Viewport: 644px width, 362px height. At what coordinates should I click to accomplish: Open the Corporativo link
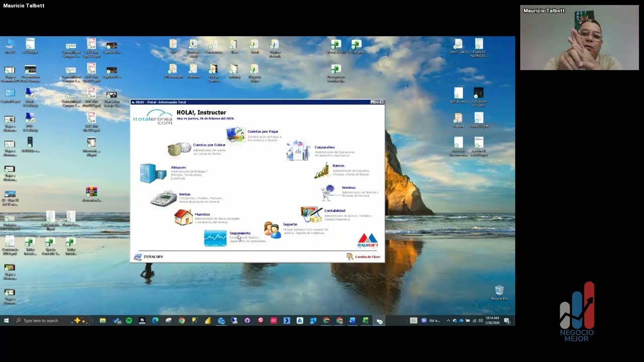[x=325, y=147]
